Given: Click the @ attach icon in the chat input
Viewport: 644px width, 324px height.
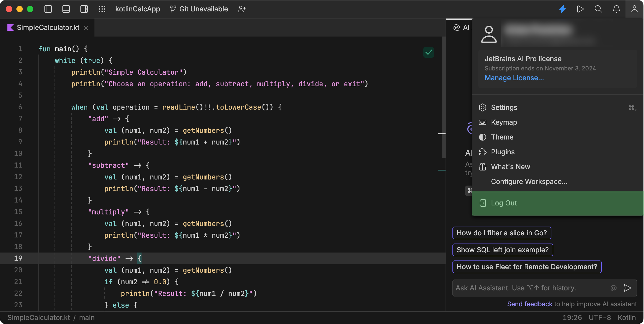Looking at the screenshot, I should (x=614, y=288).
